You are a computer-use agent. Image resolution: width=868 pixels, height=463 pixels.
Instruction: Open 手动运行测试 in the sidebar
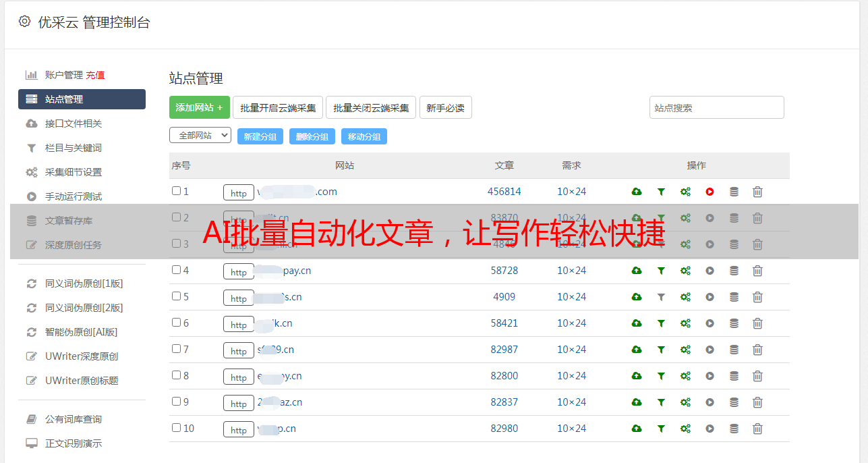point(74,196)
